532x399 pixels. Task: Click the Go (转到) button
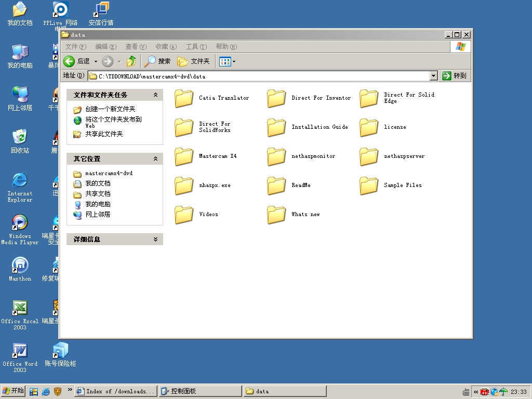pos(455,76)
